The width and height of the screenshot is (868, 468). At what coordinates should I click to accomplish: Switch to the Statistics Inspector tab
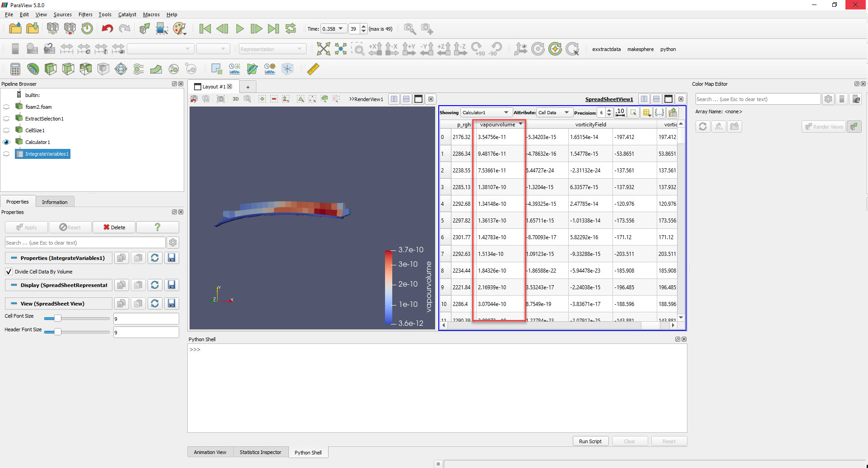click(260, 452)
